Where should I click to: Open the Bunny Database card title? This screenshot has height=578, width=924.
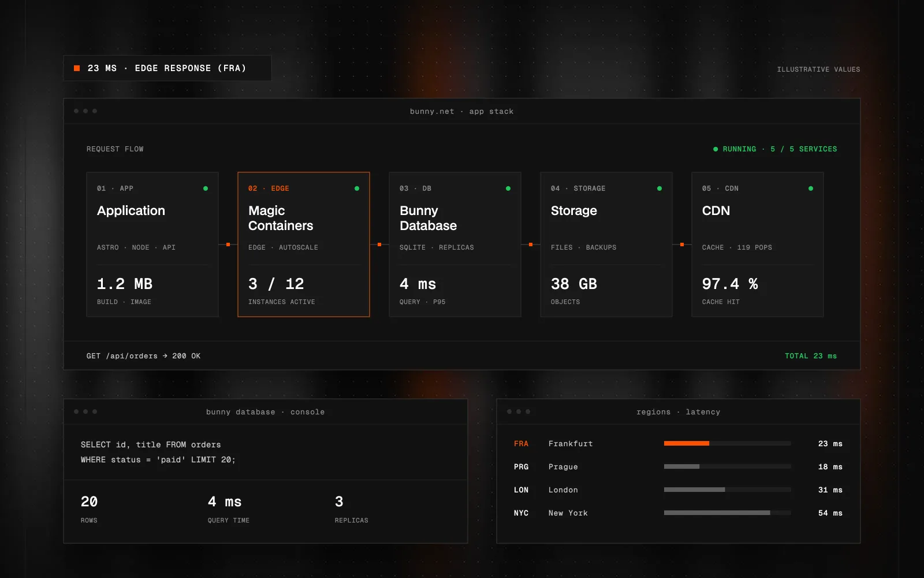[x=428, y=218]
